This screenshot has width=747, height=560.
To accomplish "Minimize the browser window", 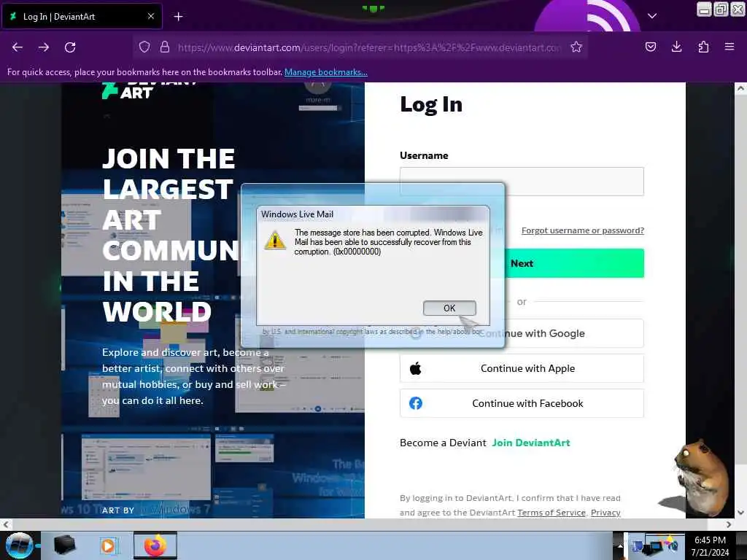I will 704,9.
